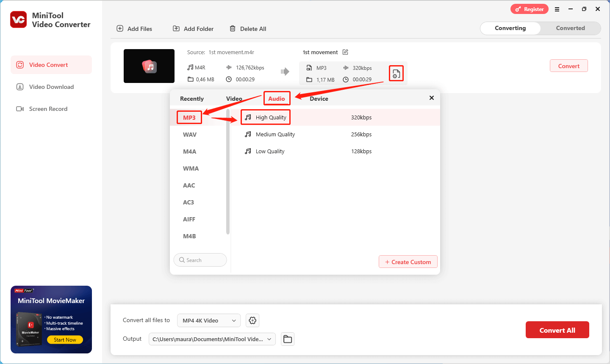Choose WMA in the format list
This screenshot has width=610, height=364.
191,168
